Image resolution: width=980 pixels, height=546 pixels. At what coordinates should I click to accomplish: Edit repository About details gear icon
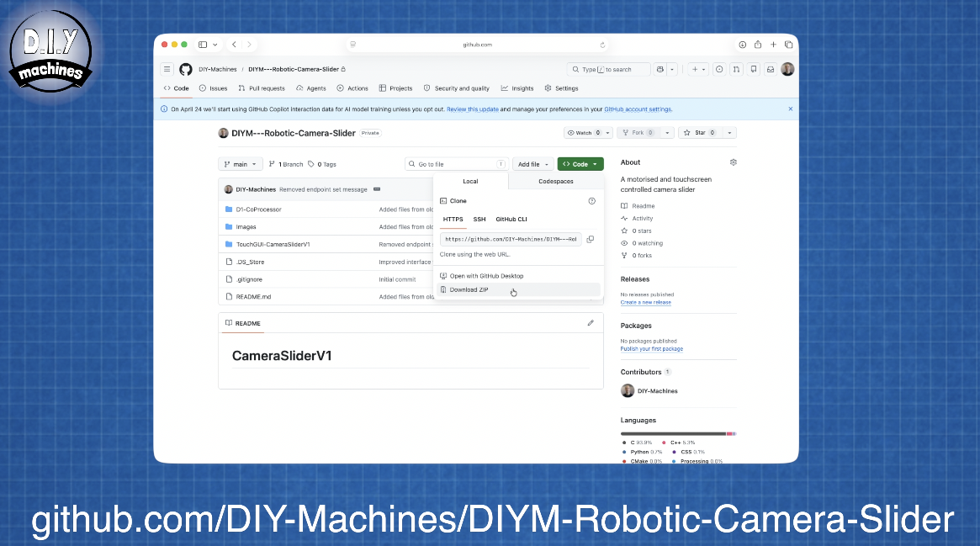(x=734, y=162)
